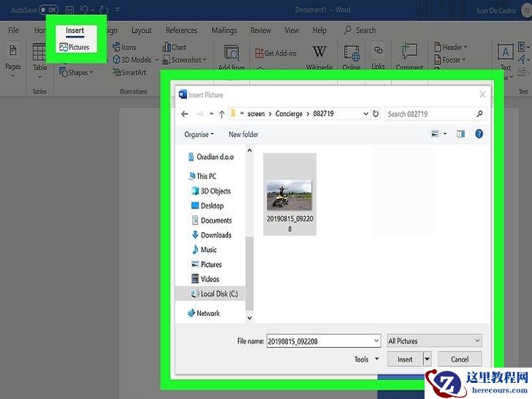Image resolution: width=532 pixels, height=399 pixels.
Task: Click the Concierge breadcrumb folder
Action: [x=289, y=114]
